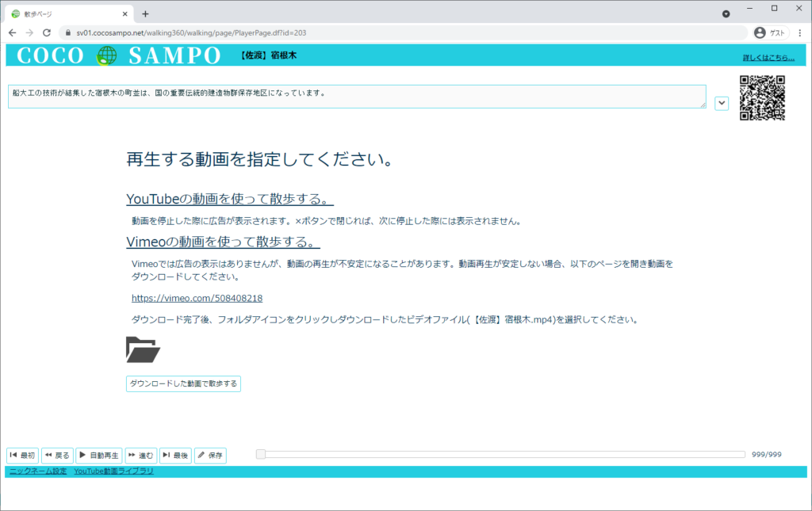Click the description text area

coord(357,97)
